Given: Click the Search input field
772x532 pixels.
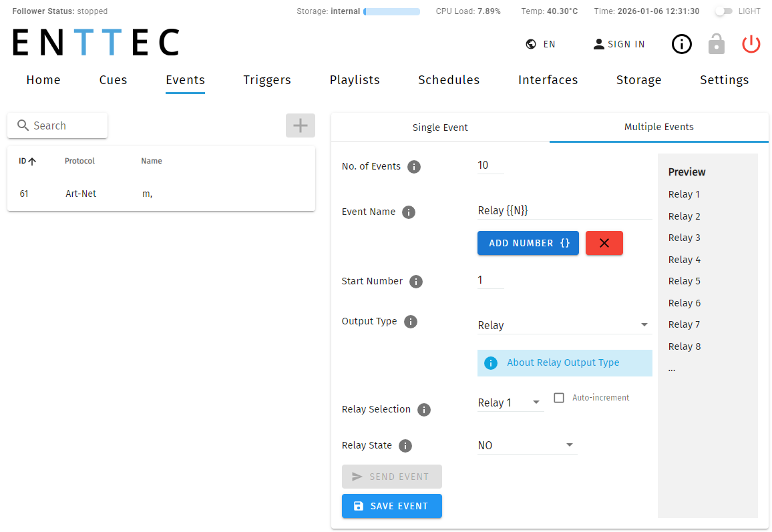Looking at the screenshot, I should pos(57,125).
